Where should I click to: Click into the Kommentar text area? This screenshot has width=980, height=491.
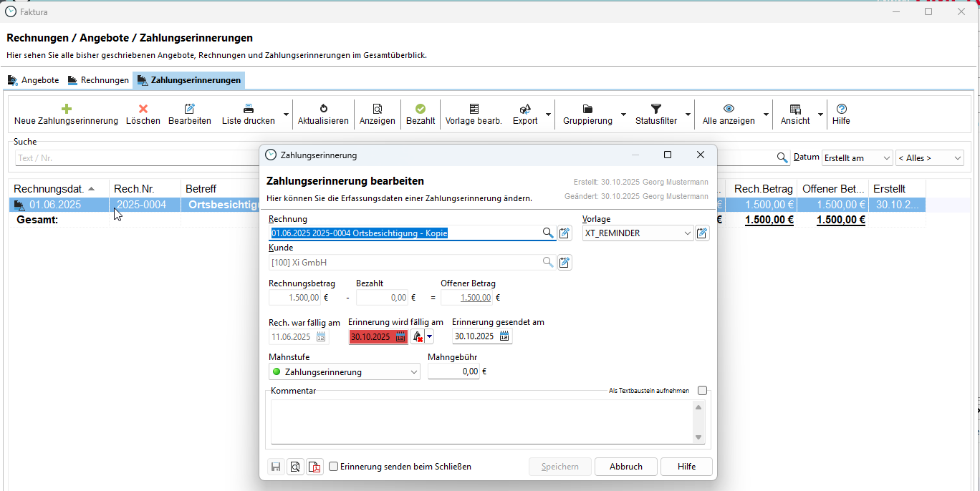[x=480, y=421]
